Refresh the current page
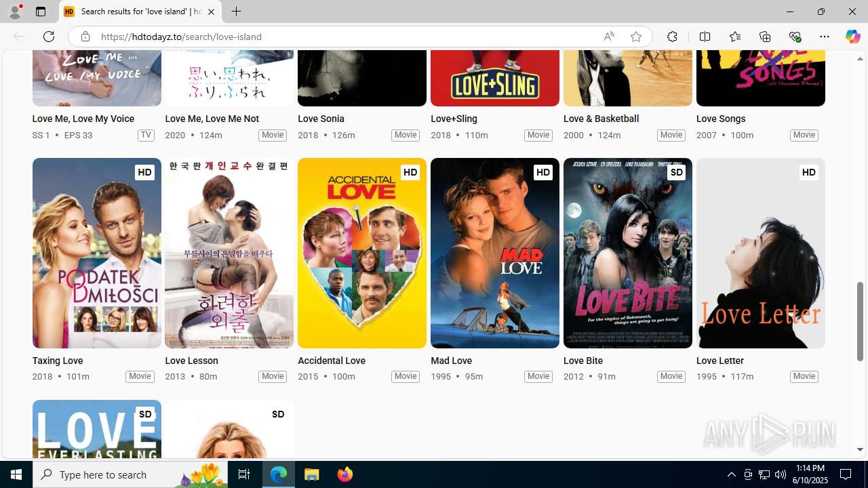Viewport: 868px width, 488px height. coord(49,37)
